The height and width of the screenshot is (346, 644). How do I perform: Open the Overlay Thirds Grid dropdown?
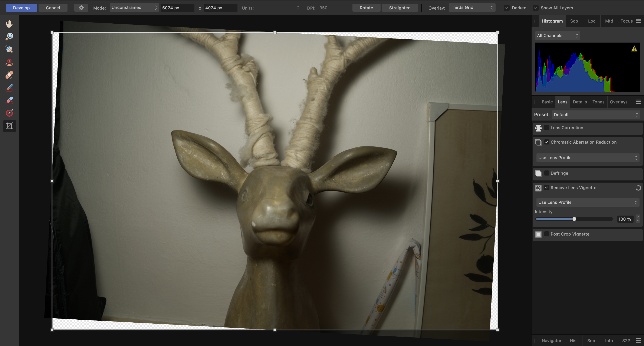(471, 8)
